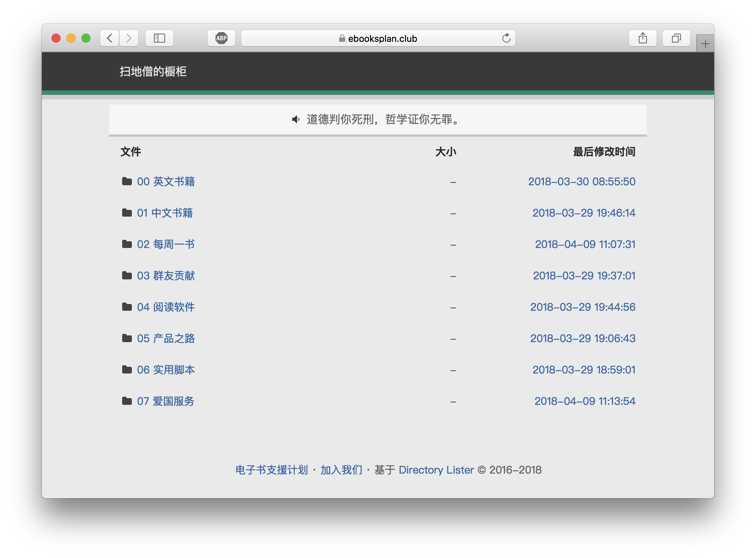Viewport: 756px width, 558px height.
Task: Show all tabs overview icon
Action: (x=676, y=38)
